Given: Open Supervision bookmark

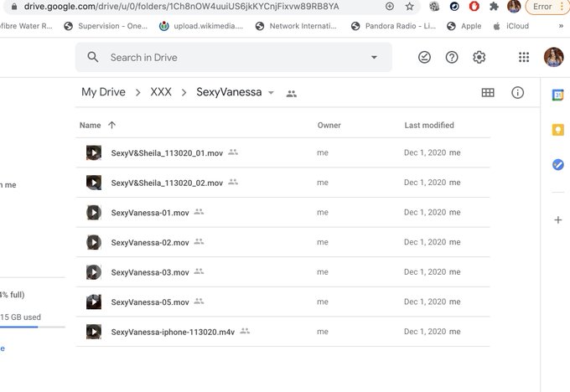Looking at the screenshot, I should click(106, 26).
